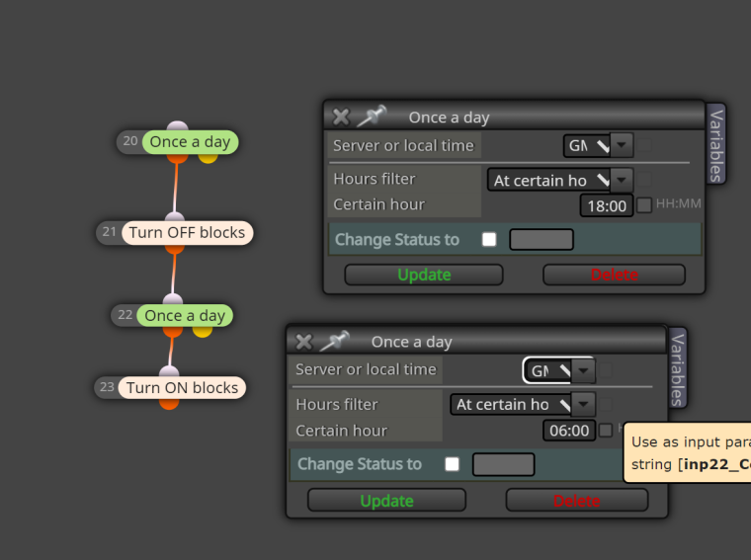Click top input connector of block 21
This screenshot has height=560, width=751.
(175, 217)
